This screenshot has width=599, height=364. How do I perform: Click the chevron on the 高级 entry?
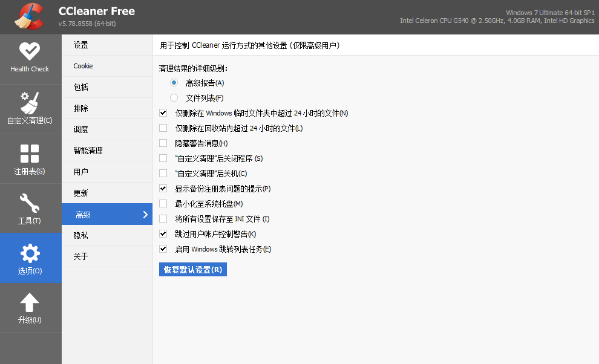pyautogui.click(x=145, y=214)
